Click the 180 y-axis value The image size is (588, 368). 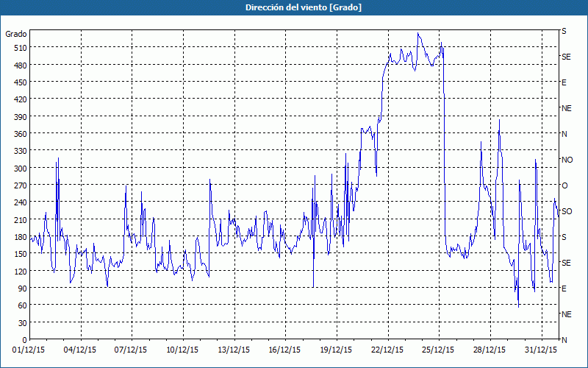(21, 237)
